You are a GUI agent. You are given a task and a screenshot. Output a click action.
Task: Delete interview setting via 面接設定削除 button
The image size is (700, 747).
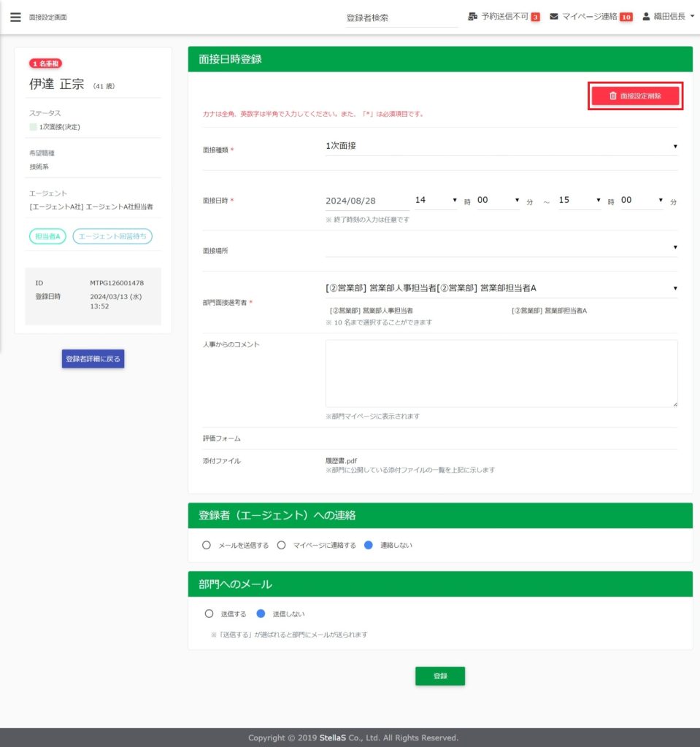pyautogui.click(x=635, y=96)
